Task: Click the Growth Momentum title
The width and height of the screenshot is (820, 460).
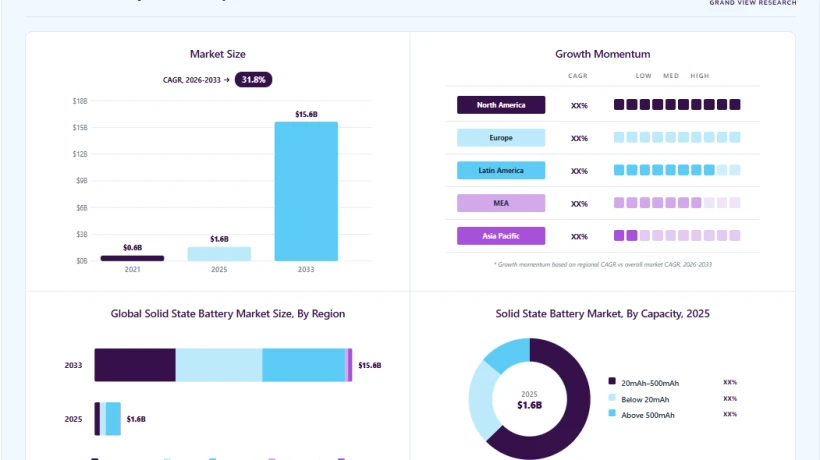Action: tap(602, 54)
